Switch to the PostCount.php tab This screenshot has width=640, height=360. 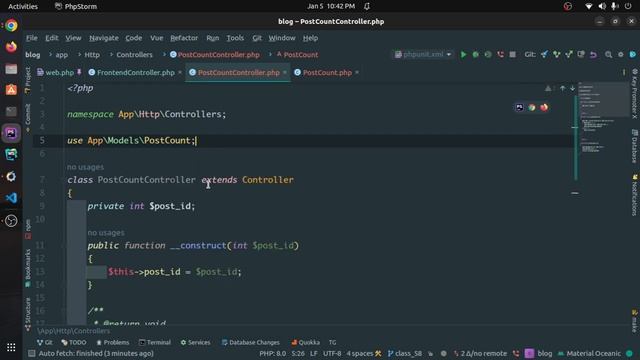327,73
